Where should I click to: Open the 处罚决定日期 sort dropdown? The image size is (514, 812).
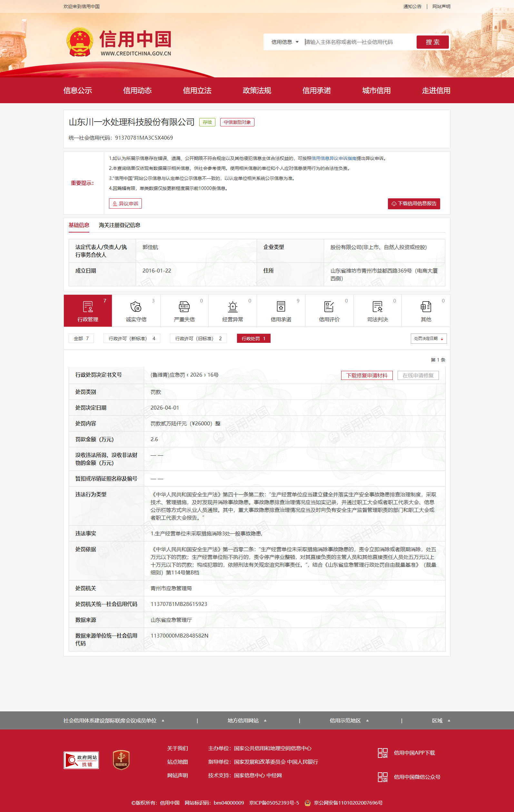pos(428,339)
